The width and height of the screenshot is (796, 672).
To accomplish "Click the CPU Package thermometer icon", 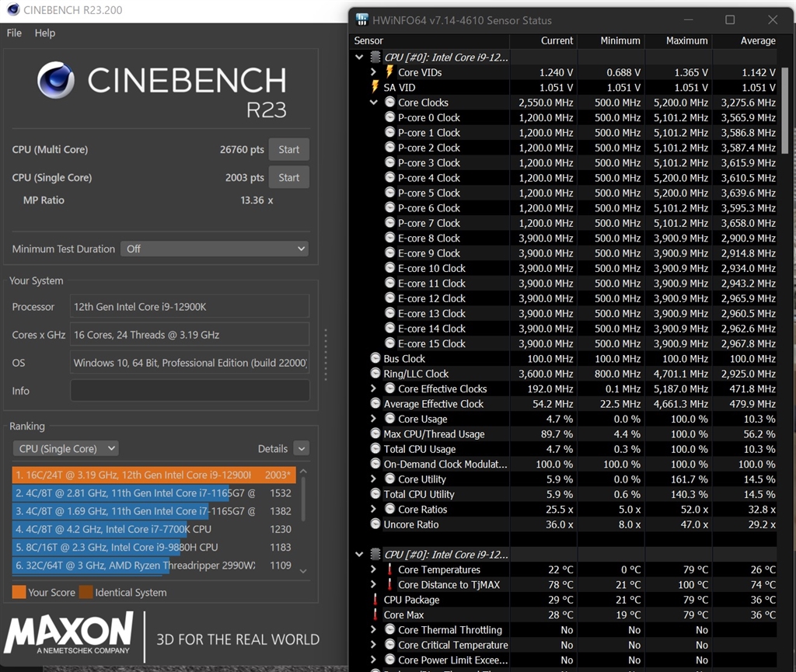I will click(x=375, y=600).
